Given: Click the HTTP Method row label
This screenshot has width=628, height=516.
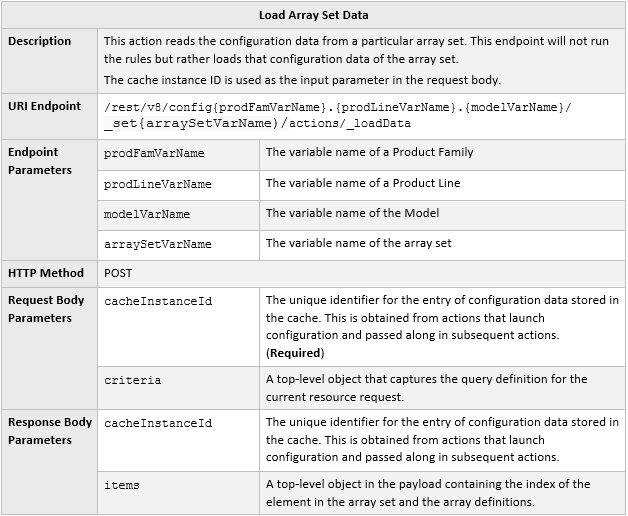Looking at the screenshot, I should (x=46, y=272).
